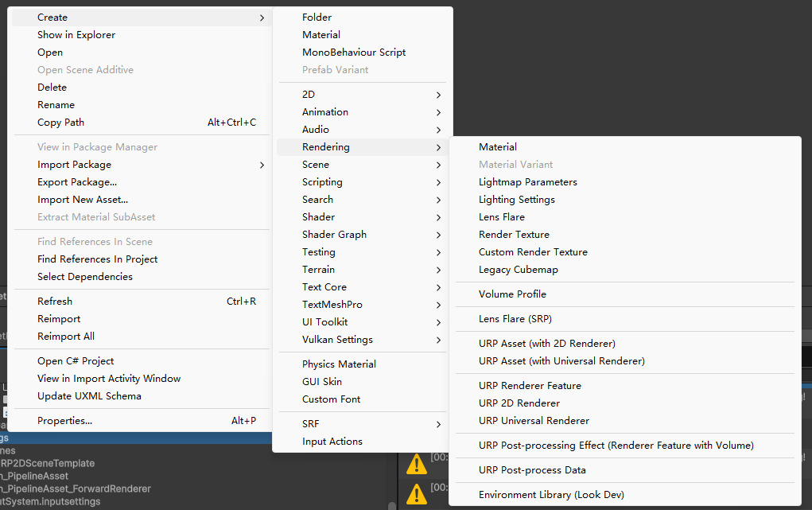Select Export Package...
The height and width of the screenshot is (510, 812).
tap(141, 182)
